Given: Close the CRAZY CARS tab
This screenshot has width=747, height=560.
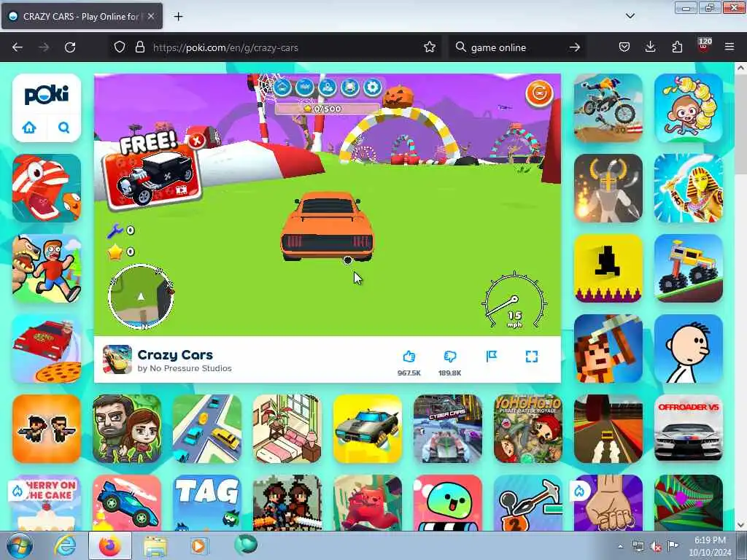Looking at the screenshot, I should (151, 16).
